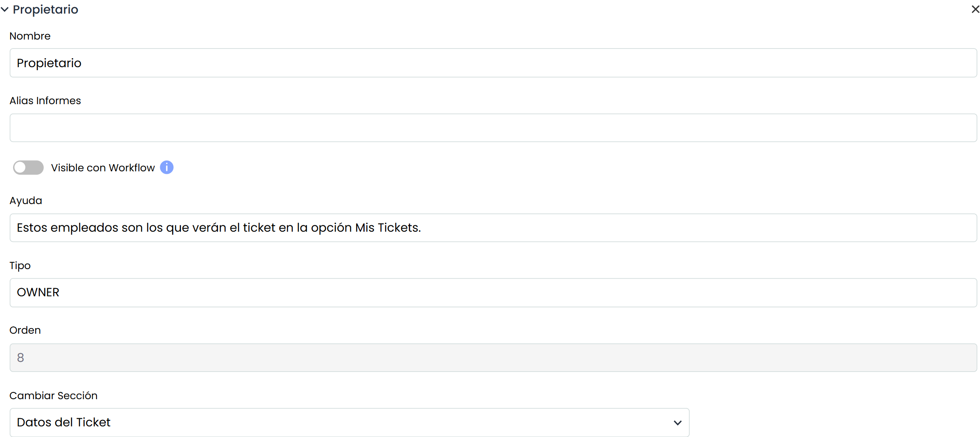Close the Propietario panel

[x=975, y=9]
